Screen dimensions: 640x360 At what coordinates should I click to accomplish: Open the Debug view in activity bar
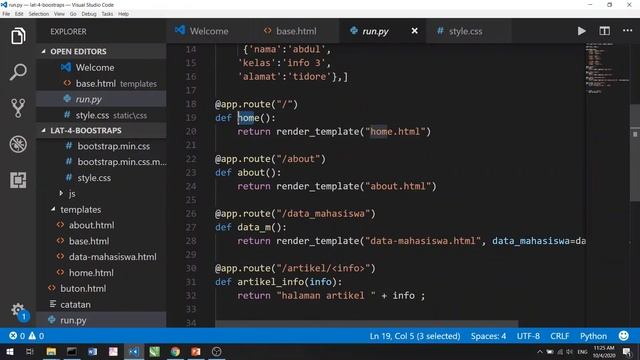[18, 144]
